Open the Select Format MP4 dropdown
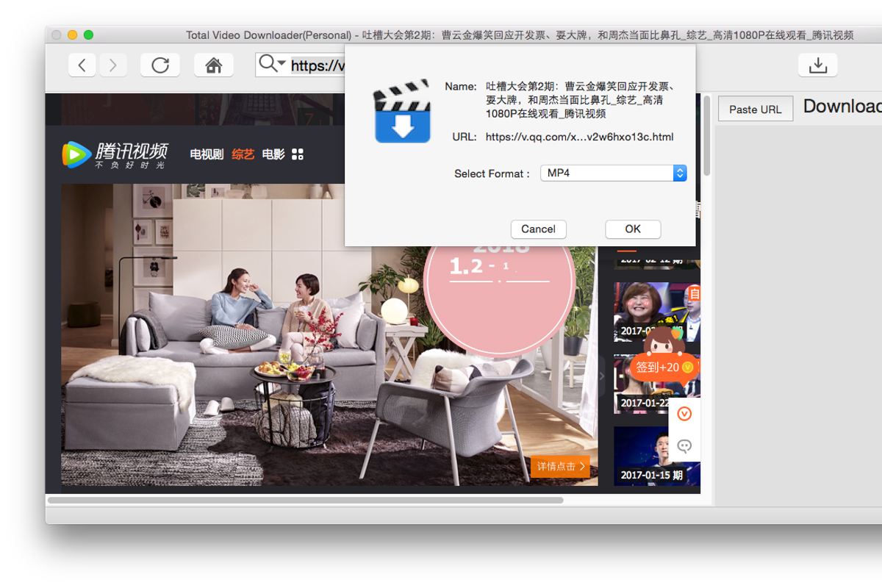Image resolution: width=882 pixels, height=588 pixels. coord(614,173)
